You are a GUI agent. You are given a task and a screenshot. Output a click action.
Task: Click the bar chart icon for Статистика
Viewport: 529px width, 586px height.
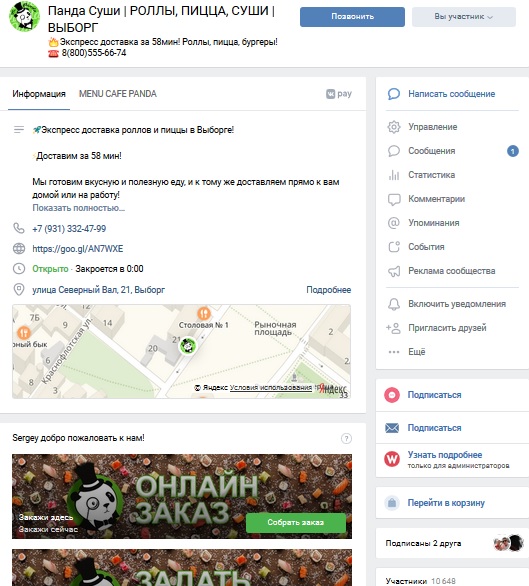[394, 175]
